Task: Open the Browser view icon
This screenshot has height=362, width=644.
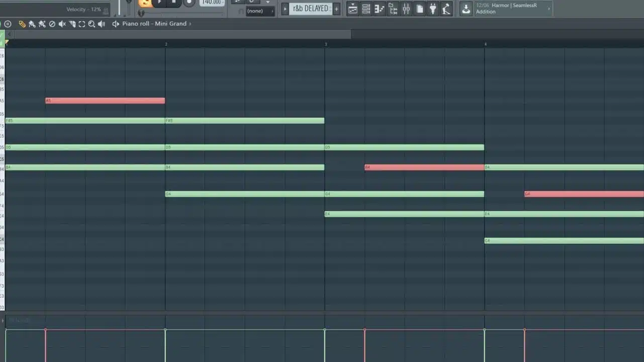Action: coord(393,8)
